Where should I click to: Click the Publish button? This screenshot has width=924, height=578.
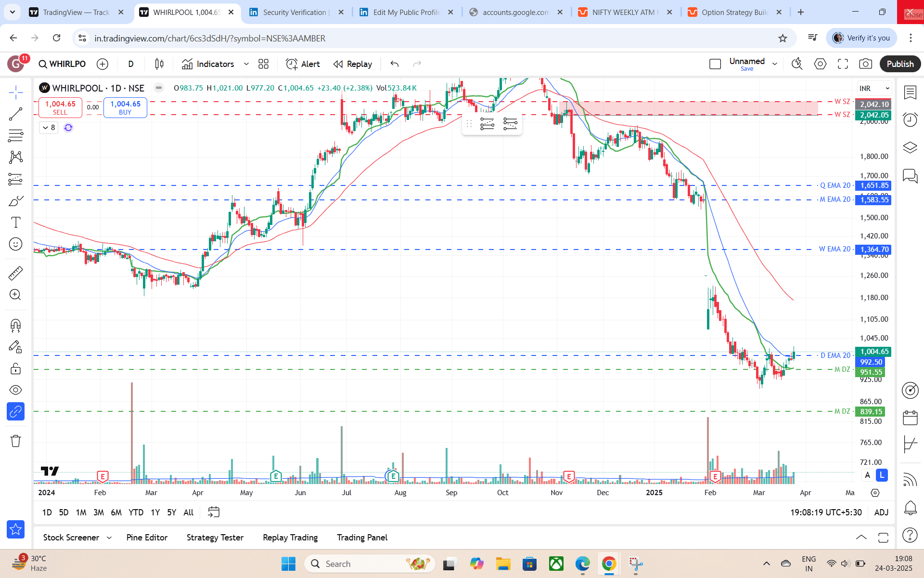click(900, 64)
